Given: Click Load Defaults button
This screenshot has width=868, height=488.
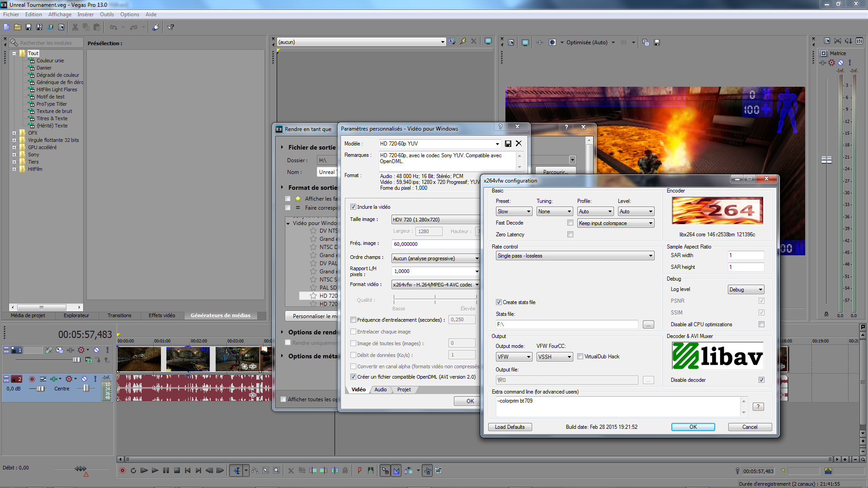Looking at the screenshot, I should coord(509,427).
